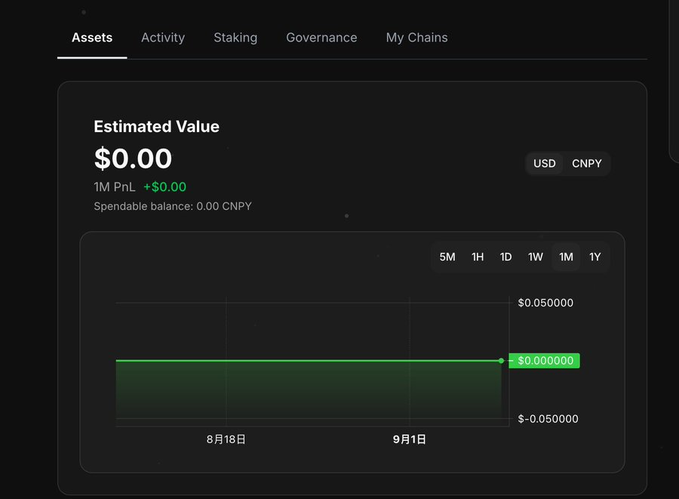
Task: Open the Staking tab
Action: pos(236,38)
